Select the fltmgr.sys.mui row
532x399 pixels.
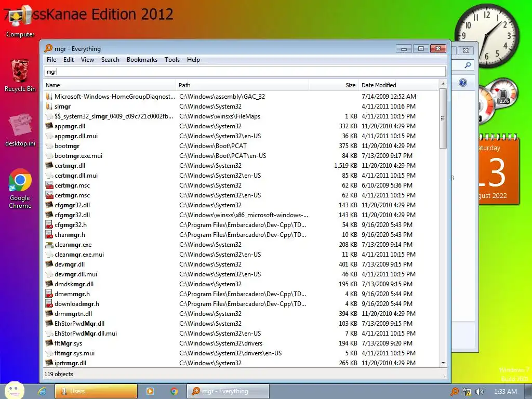point(242,353)
